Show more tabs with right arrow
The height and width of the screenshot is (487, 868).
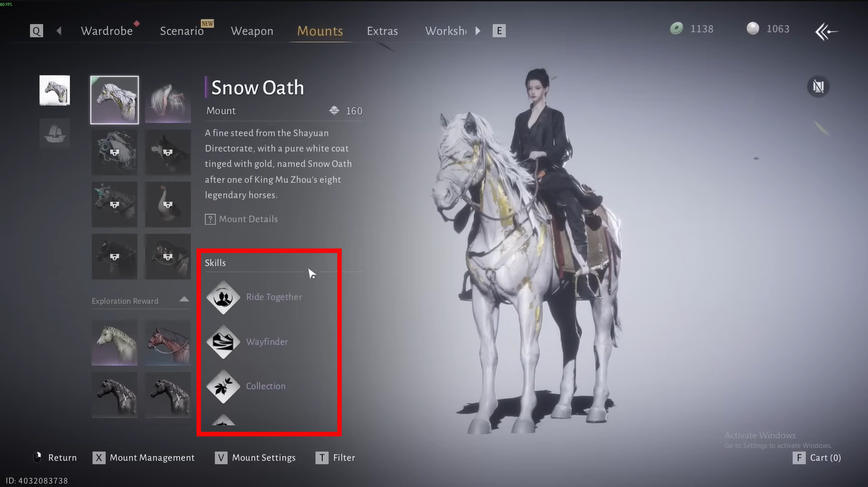pyautogui.click(x=478, y=31)
